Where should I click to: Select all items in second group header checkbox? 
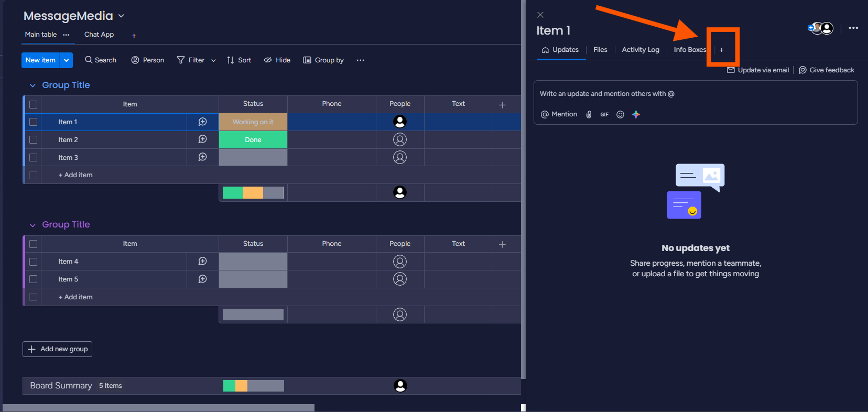tap(34, 244)
